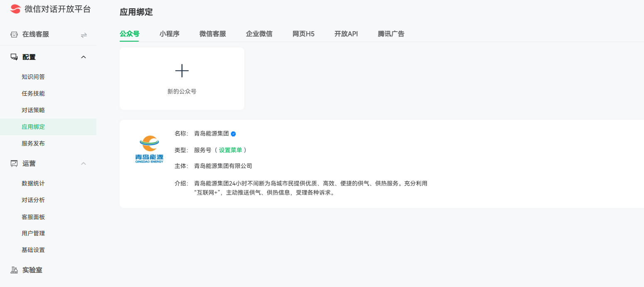The height and width of the screenshot is (287, 644).
Task: Click the 服务号 type text
Action: tap(203, 150)
